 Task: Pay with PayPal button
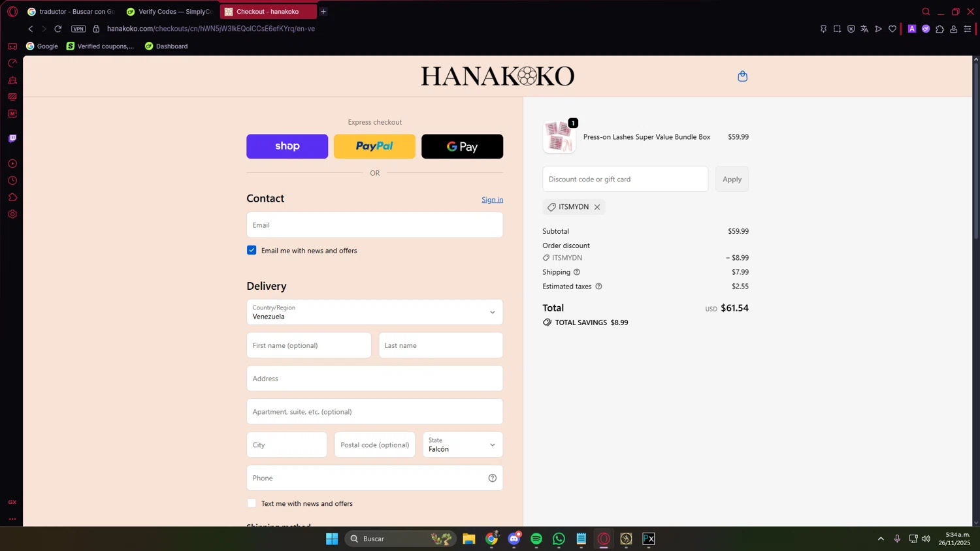point(374,146)
